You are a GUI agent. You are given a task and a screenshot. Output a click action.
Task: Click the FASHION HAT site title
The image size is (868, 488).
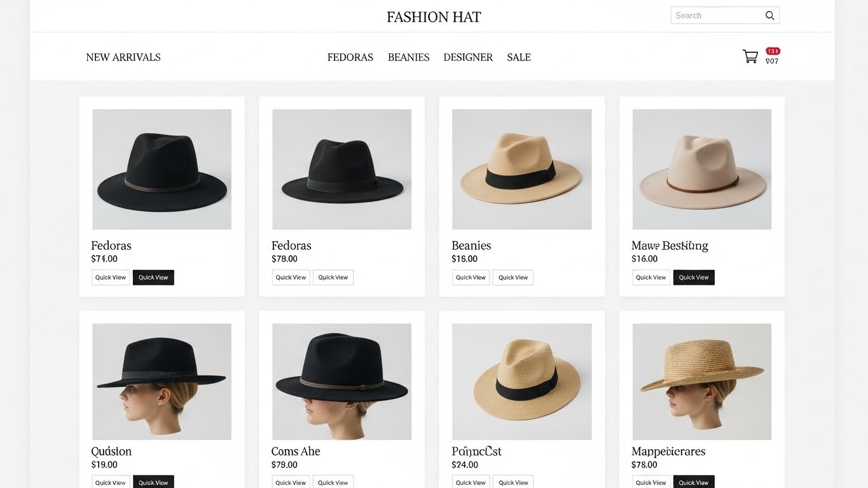434,17
